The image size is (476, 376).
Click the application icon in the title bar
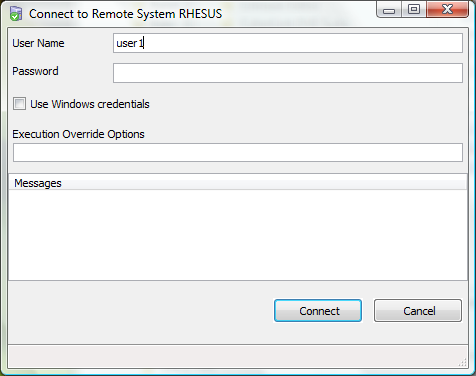pyautogui.click(x=15, y=14)
